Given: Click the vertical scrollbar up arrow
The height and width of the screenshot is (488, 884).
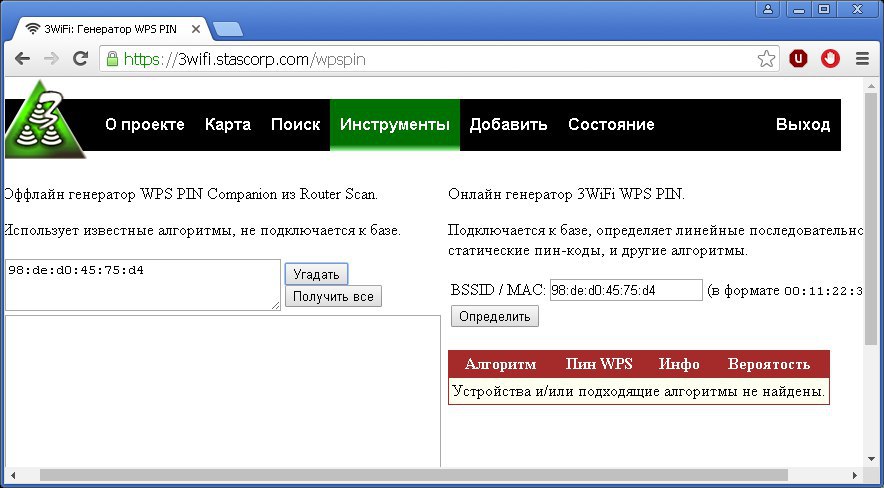Looking at the screenshot, I should click(x=871, y=85).
